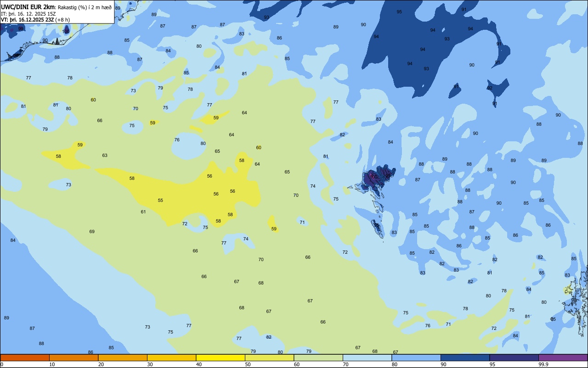Screen dimensions: 588x368
Task: Click the '10' tick label on the legend
Action: click(x=52, y=364)
